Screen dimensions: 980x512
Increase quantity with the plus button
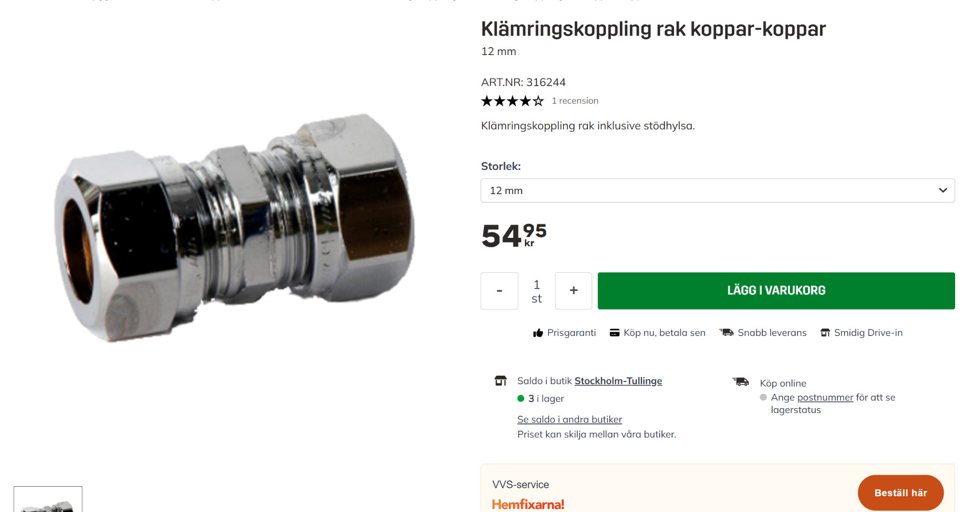[574, 291]
